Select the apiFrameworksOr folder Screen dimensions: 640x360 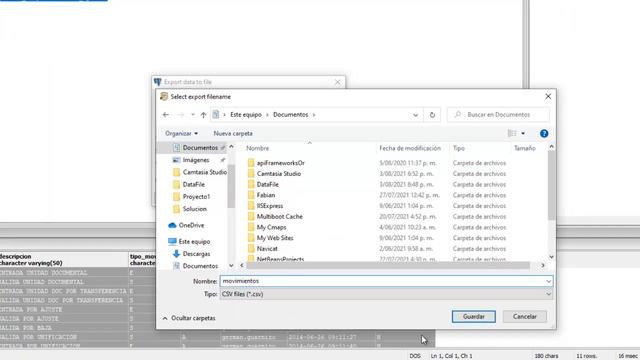(x=280, y=163)
